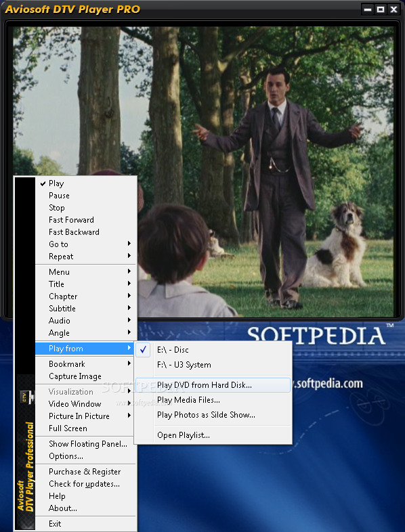Expand the Go to submenu

click(85, 244)
